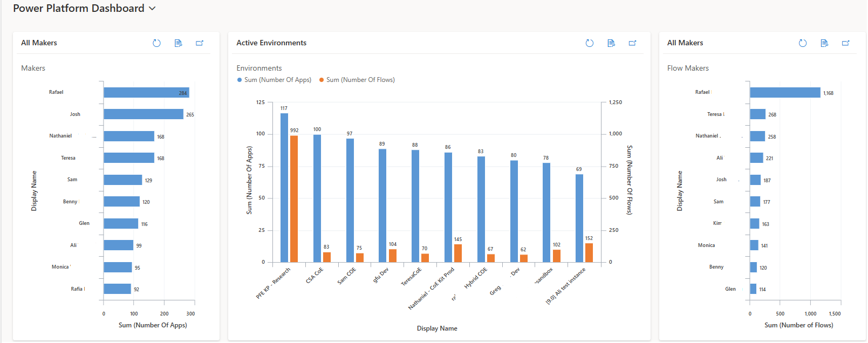Select Kim's 163 flows bar
The image size is (868, 343).
click(755, 224)
